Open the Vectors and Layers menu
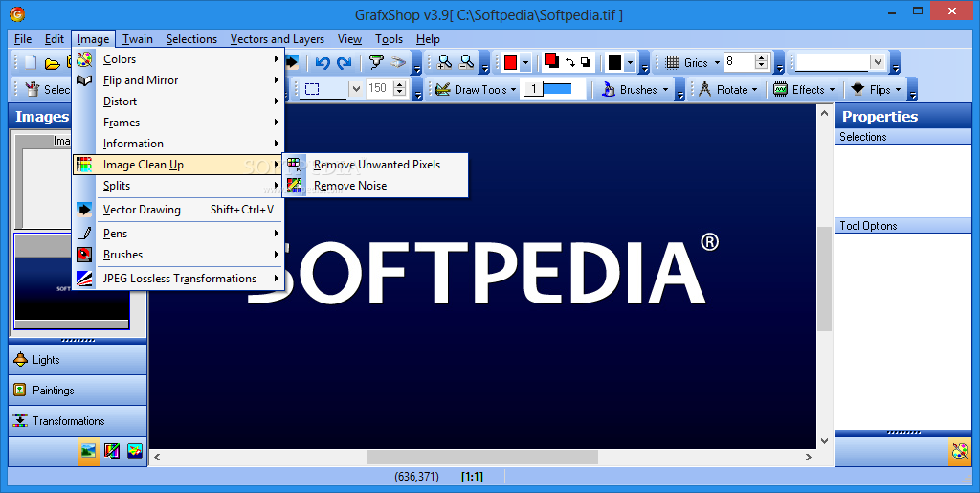Viewport: 980px width, 493px height. pyautogui.click(x=278, y=39)
